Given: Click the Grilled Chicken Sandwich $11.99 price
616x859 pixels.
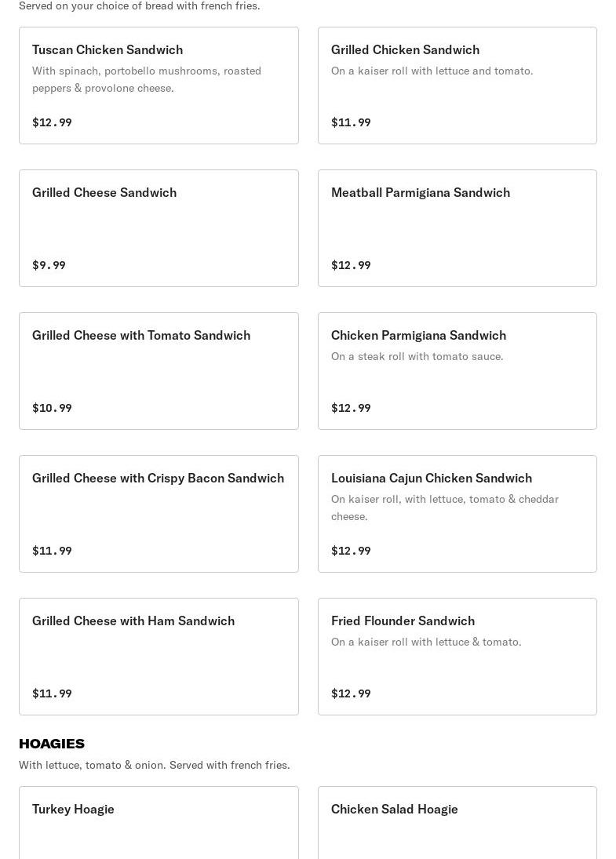Looking at the screenshot, I should 351,122.
